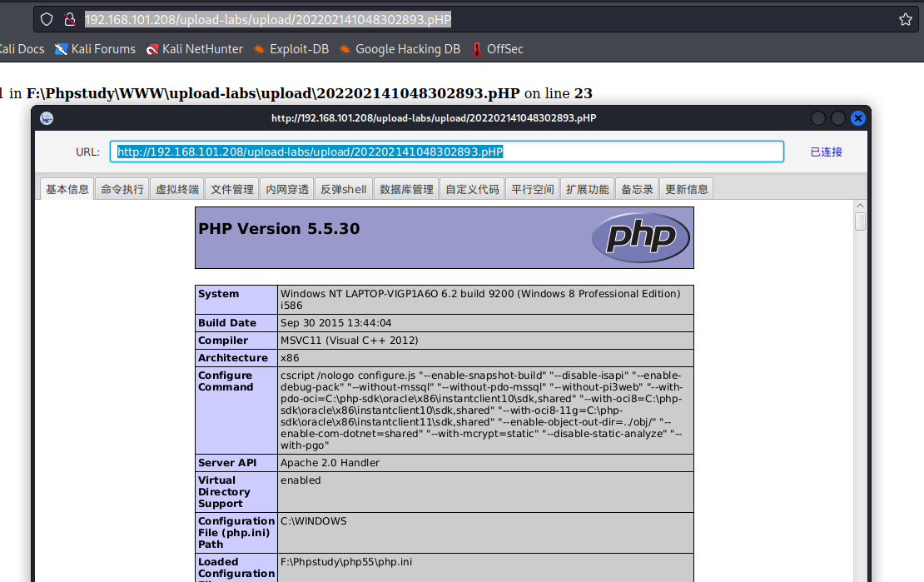Click the Compiler value MSVC11
Image resolution: width=924 pixels, height=582 pixels.
coord(350,341)
